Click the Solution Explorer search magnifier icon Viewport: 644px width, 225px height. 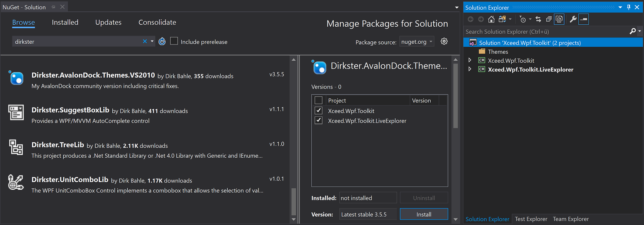click(x=632, y=31)
